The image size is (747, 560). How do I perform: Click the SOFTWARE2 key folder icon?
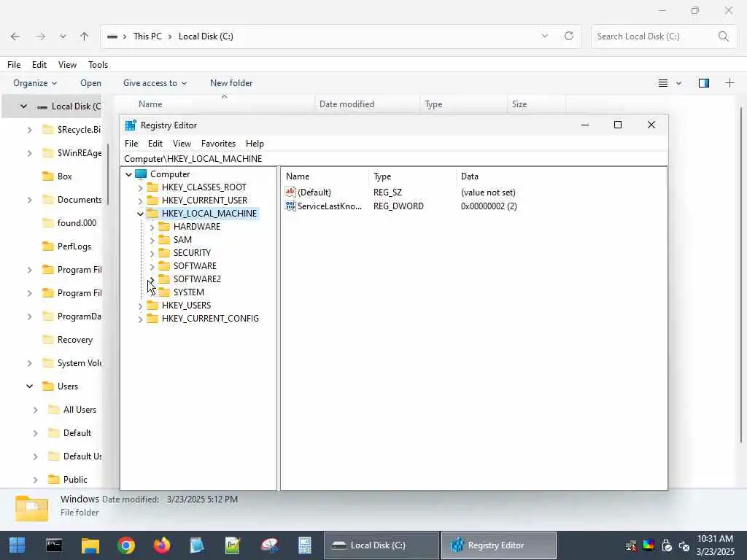[164, 279]
